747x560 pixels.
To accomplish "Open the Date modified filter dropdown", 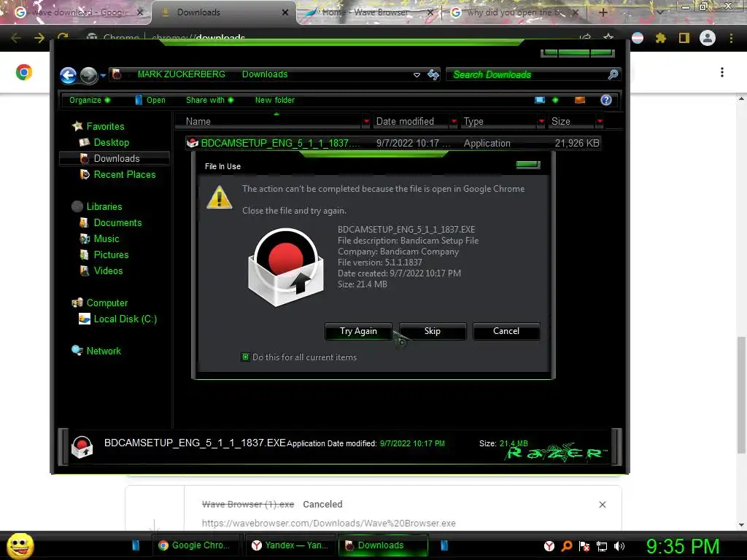I will (454, 122).
